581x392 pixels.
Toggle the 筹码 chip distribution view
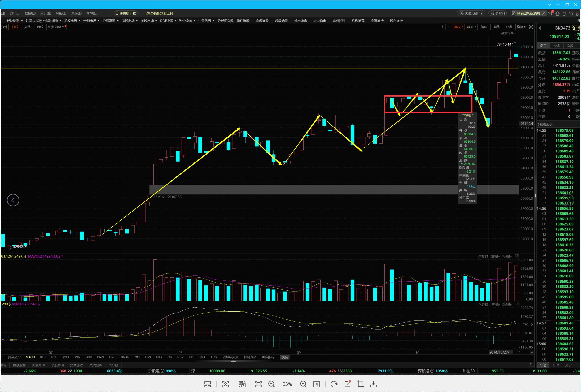click(x=484, y=27)
